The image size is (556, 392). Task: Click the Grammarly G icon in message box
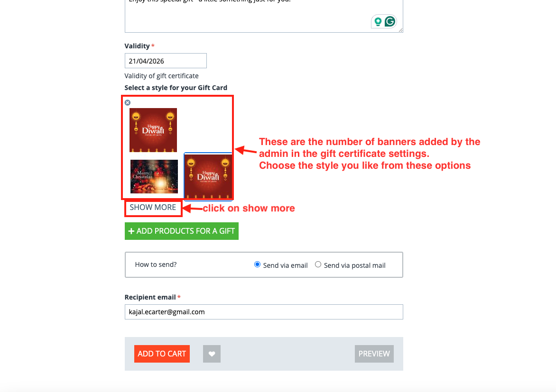tap(390, 22)
